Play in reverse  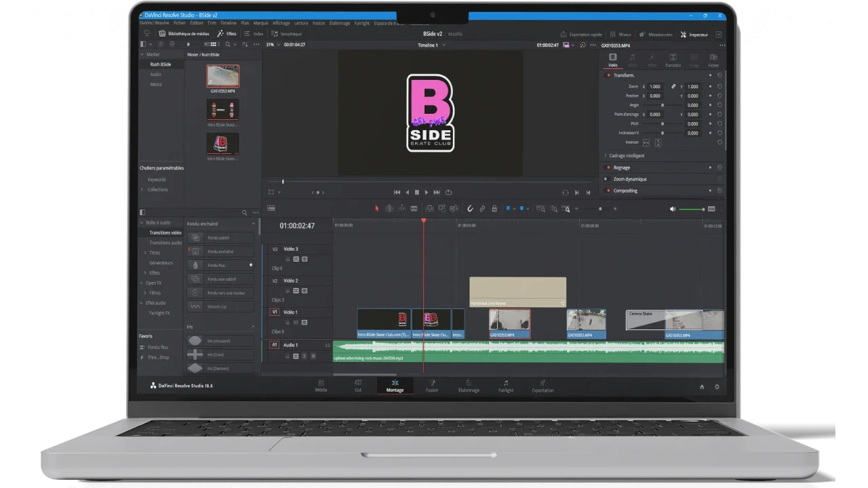point(408,192)
